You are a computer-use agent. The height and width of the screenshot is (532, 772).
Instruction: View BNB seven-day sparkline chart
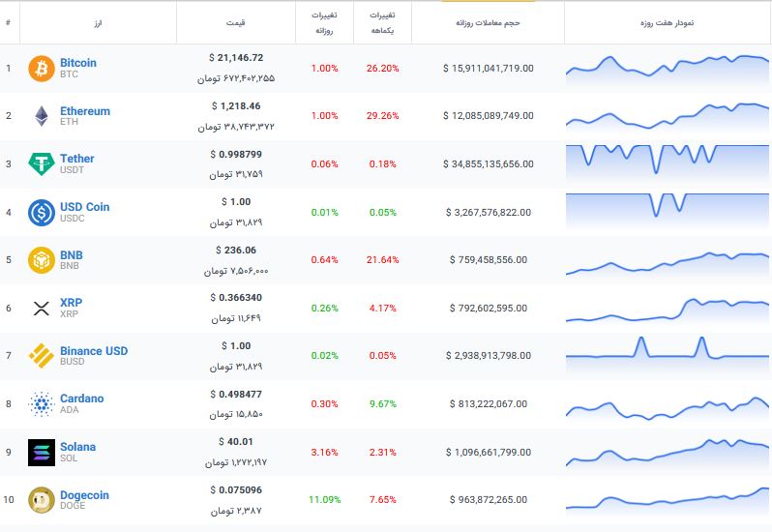click(668, 264)
